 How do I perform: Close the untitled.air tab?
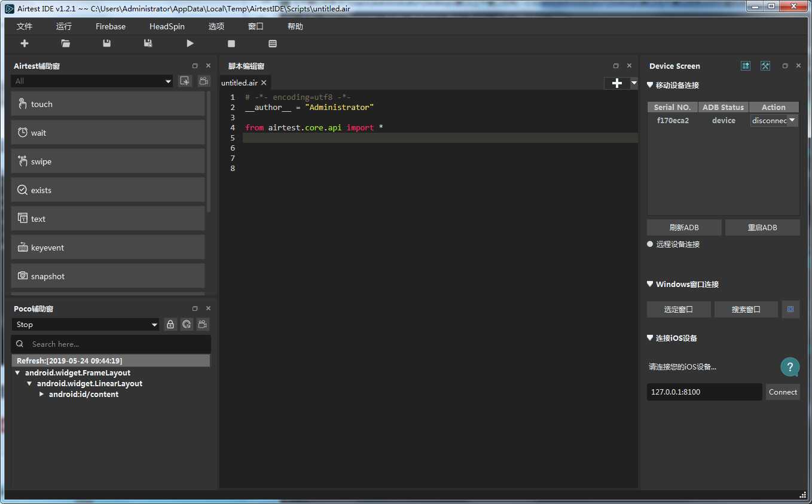click(264, 83)
